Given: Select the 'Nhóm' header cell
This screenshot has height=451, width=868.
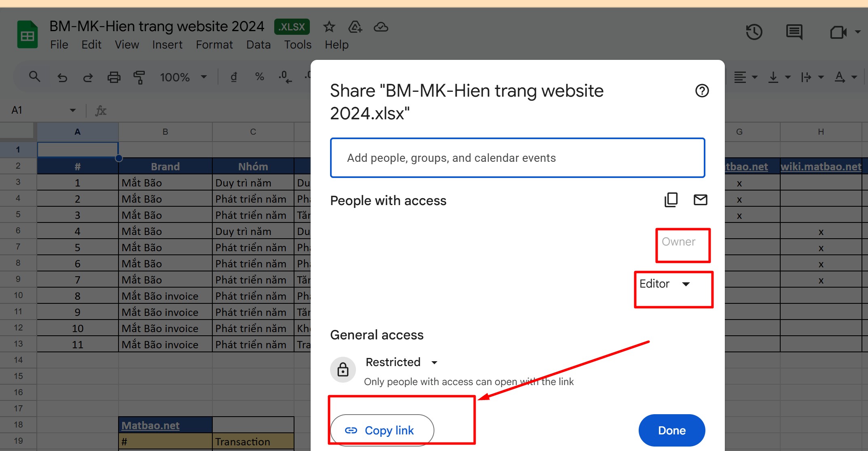Looking at the screenshot, I should [253, 166].
